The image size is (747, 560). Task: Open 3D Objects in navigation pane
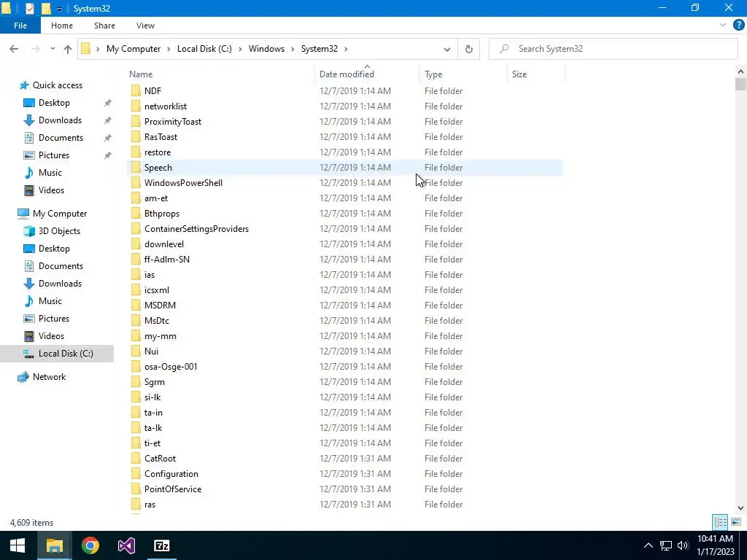pos(59,231)
